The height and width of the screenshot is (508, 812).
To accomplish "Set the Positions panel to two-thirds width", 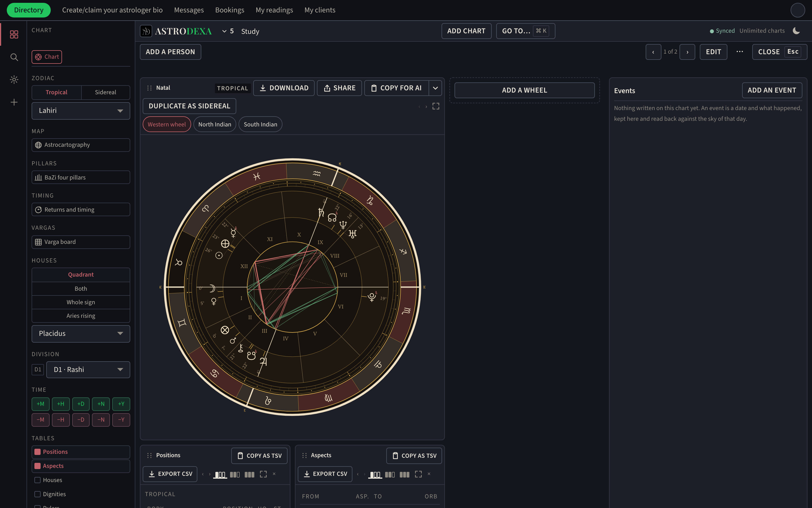I will [x=235, y=474].
